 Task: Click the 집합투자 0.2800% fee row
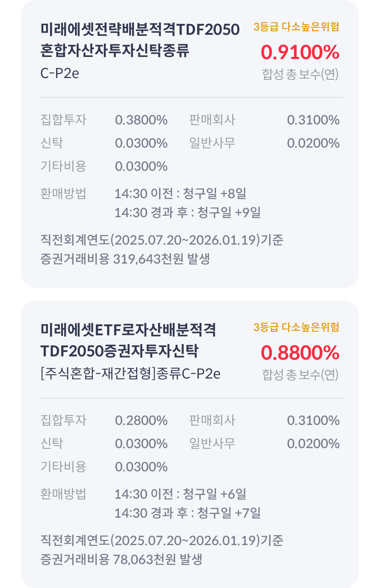point(104,420)
